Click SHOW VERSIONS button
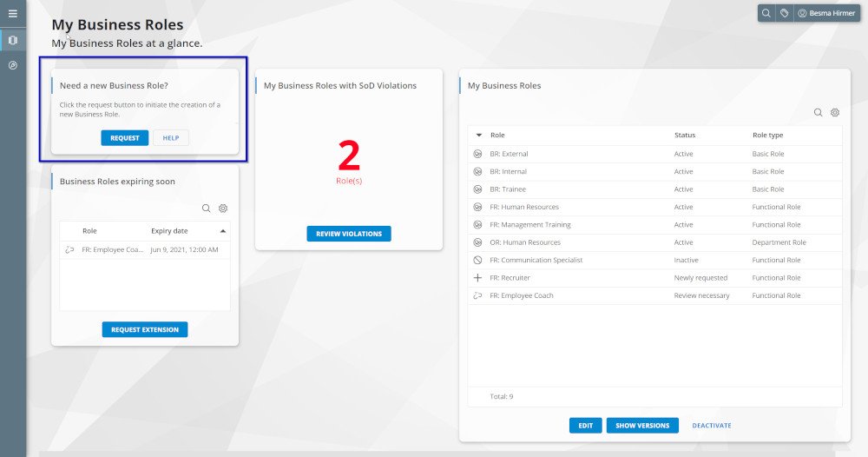The height and width of the screenshot is (457, 868). point(642,426)
